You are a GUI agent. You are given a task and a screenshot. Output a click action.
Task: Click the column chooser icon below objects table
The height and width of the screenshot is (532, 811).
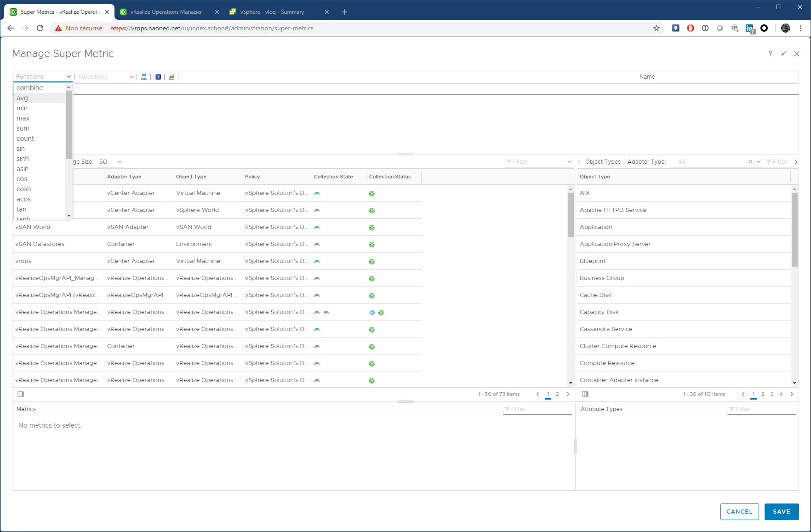click(x=21, y=394)
